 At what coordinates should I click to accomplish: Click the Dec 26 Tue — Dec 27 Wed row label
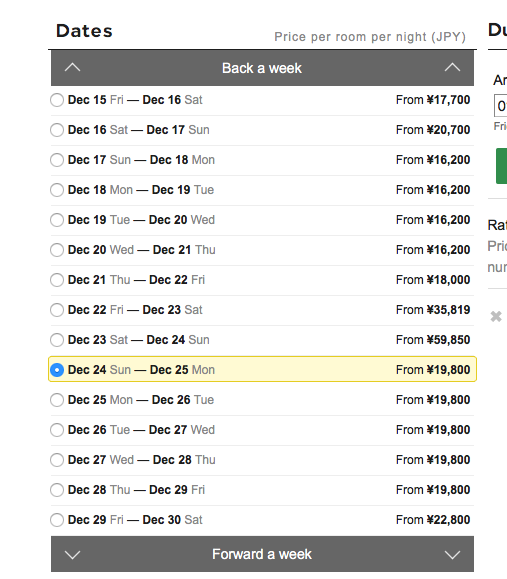[x=141, y=430]
